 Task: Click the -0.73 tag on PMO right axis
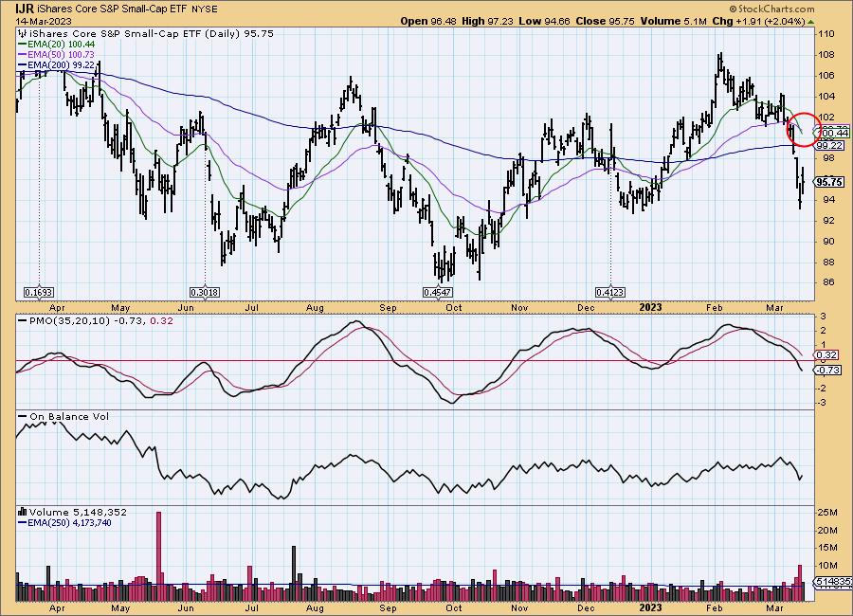coord(826,370)
